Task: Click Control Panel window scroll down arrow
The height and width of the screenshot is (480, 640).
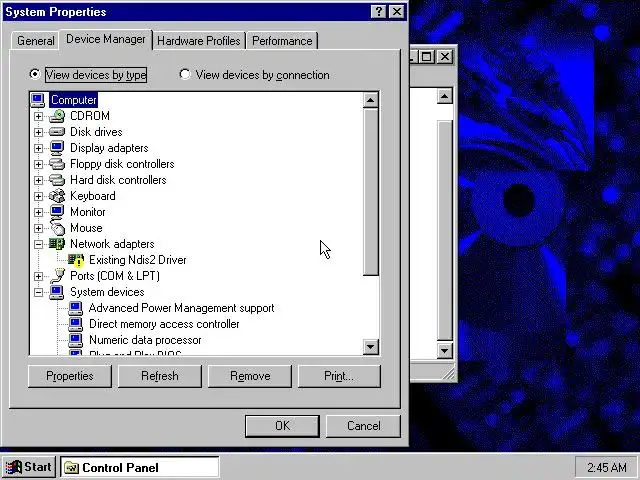Action: 444,350
